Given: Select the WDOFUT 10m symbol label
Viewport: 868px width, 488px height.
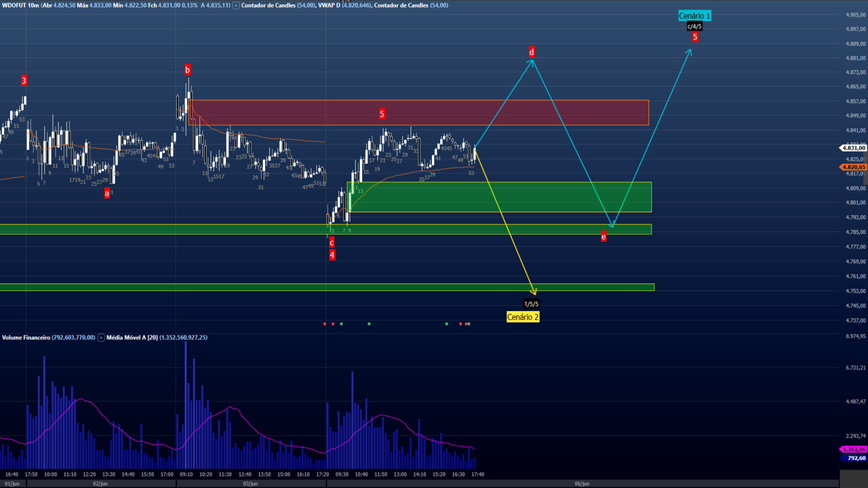Looking at the screenshot, I should pyautogui.click(x=20, y=5).
